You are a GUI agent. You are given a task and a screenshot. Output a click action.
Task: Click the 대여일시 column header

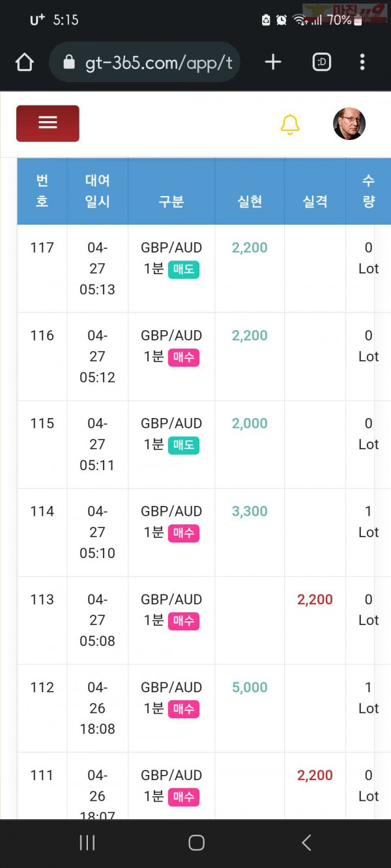(x=97, y=191)
